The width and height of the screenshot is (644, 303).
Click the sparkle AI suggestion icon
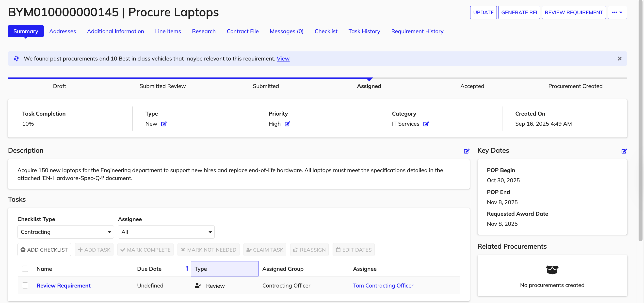point(16,59)
